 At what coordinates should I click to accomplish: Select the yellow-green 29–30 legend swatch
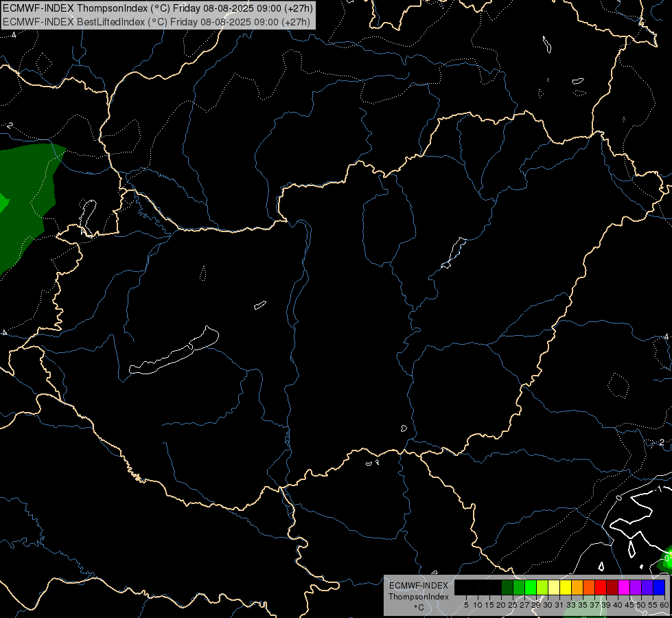tap(542, 588)
